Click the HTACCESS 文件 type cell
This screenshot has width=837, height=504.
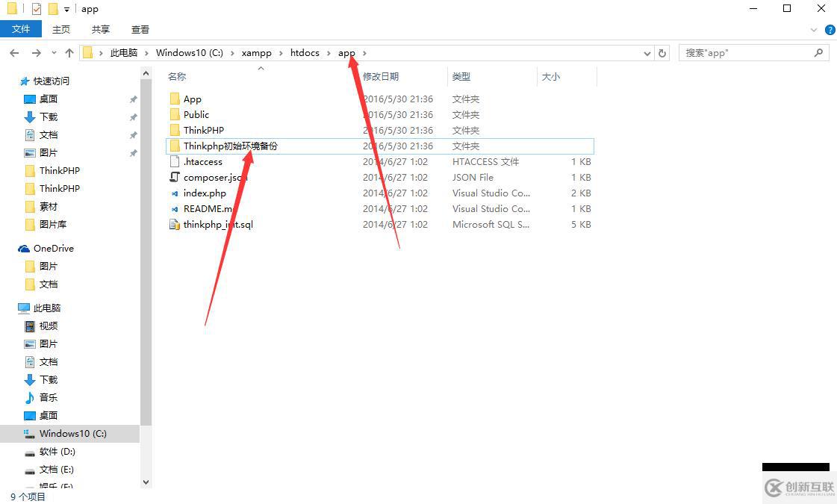[x=485, y=161]
